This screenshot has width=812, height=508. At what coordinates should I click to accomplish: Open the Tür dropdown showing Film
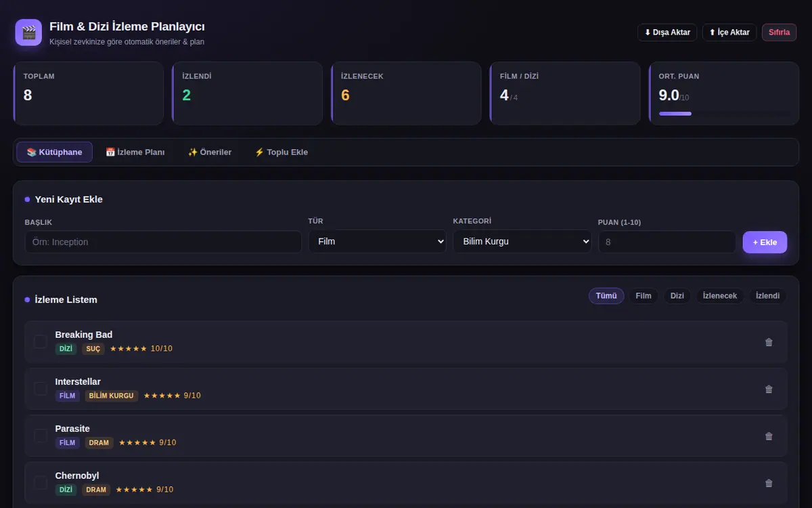[377, 241]
